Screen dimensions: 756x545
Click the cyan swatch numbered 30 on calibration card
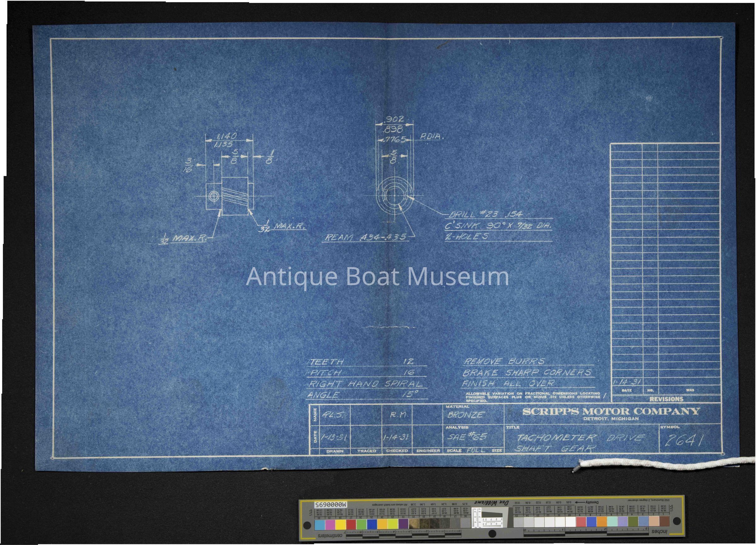point(320,525)
